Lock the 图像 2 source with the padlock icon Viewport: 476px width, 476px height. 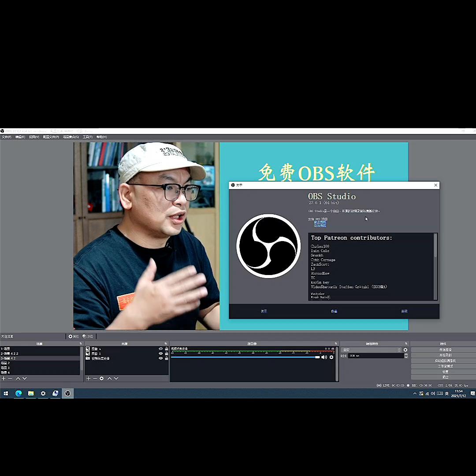pos(166,353)
